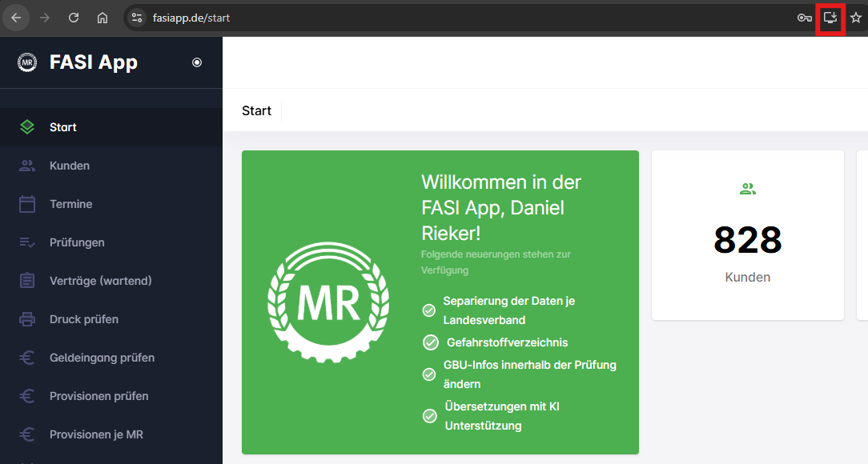
Task: Reload the page
Action: [x=74, y=18]
